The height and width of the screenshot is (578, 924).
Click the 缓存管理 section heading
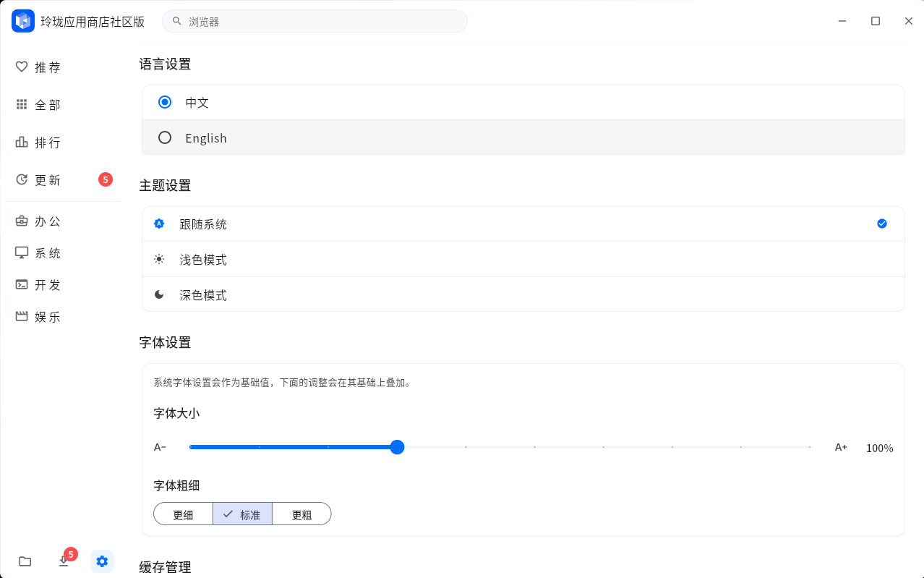pyautogui.click(x=165, y=567)
